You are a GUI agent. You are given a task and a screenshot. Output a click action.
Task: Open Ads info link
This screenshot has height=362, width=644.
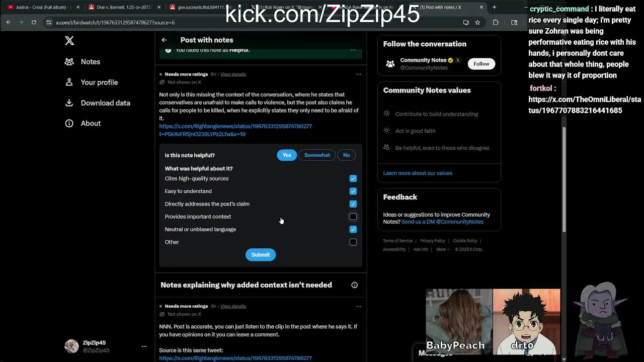(421, 249)
